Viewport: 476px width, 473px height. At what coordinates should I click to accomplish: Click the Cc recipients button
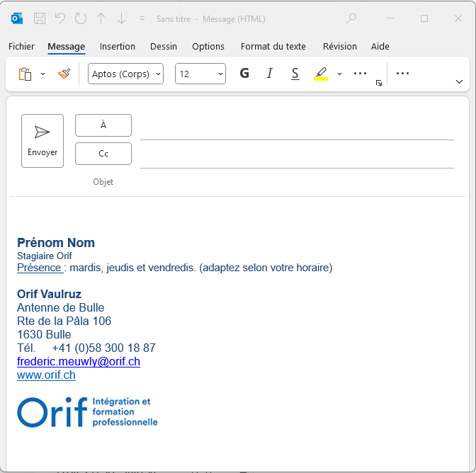[103, 154]
